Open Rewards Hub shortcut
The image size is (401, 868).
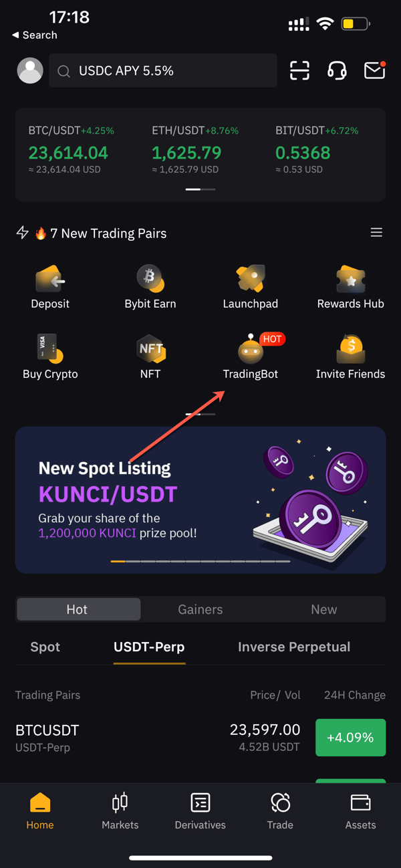click(350, 288)
